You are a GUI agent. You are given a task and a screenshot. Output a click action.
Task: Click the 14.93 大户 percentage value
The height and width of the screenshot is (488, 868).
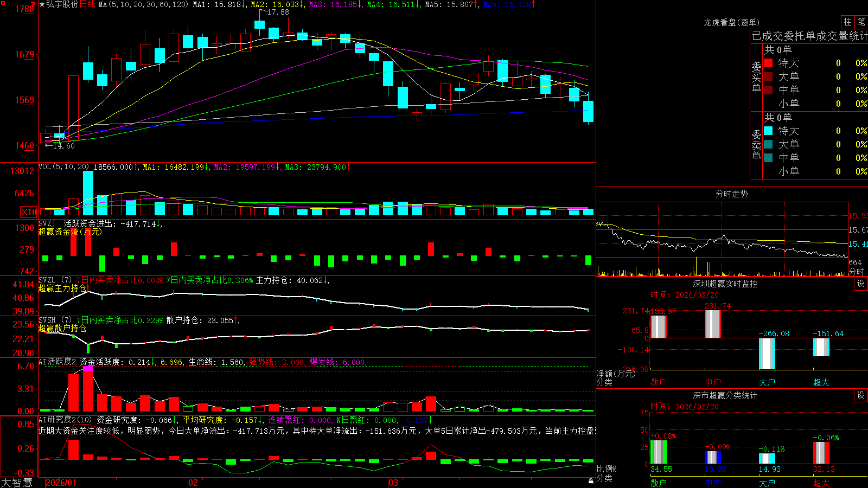tap(770, 469)
